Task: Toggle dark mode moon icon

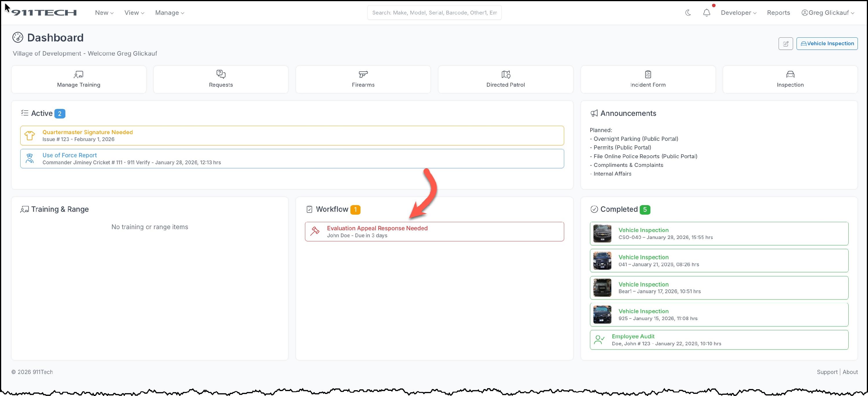Action: coord(688,13)
